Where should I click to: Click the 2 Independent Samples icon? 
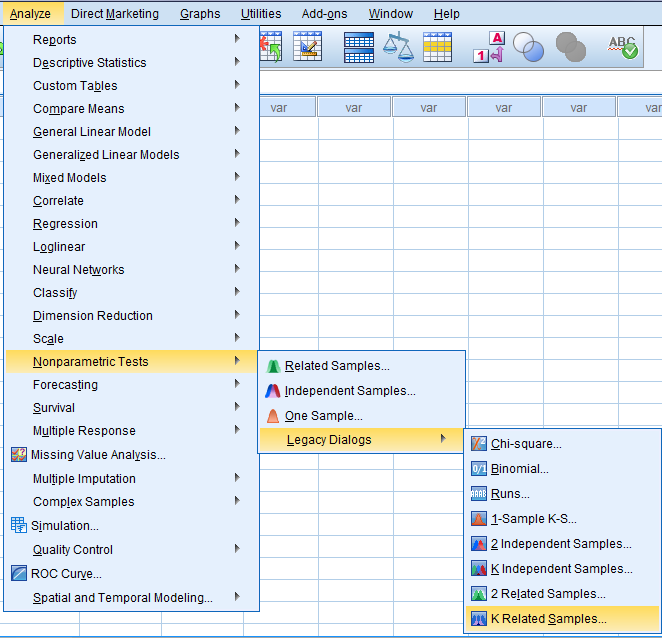coord(479,544)
